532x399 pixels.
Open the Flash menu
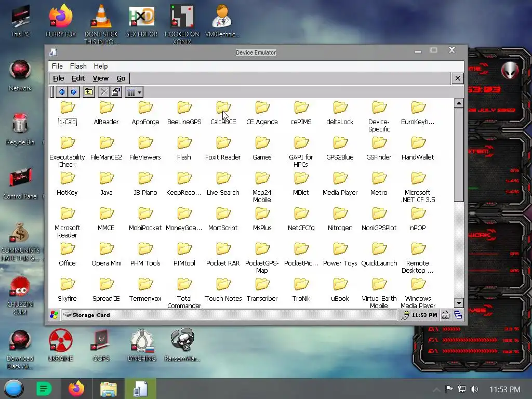[x=78, y=66]
